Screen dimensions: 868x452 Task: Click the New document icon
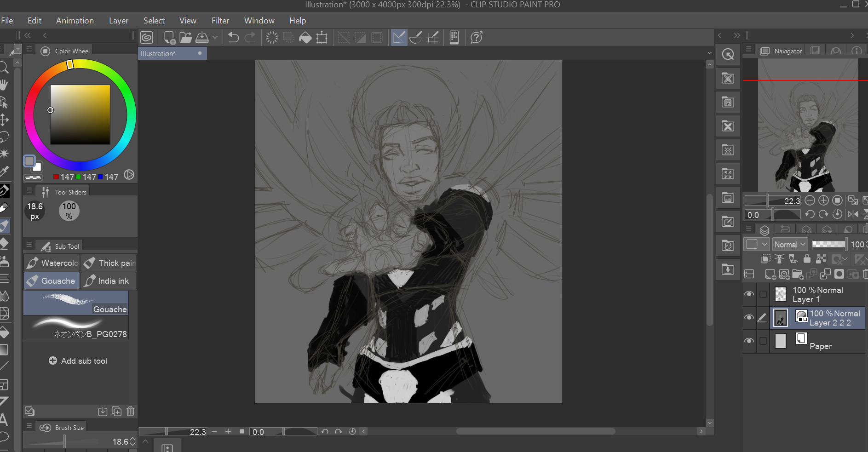pyautogui.click(x=169, y=38)
